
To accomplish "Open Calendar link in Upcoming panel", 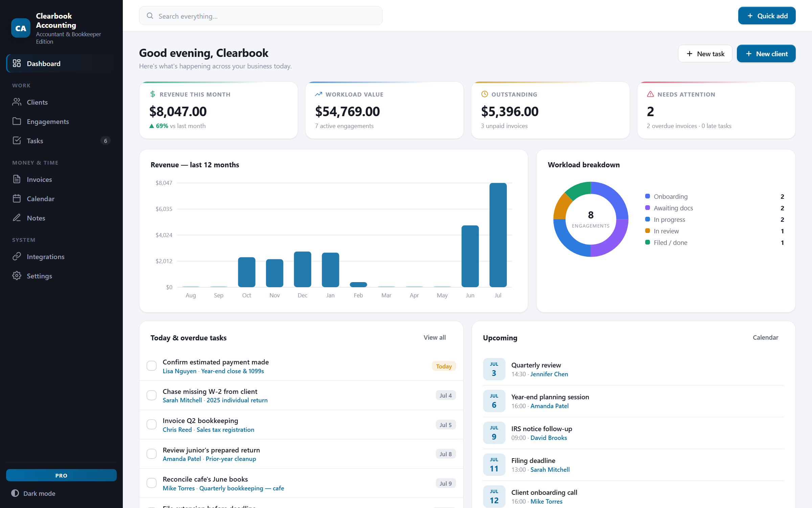I will [x=765, y=337].
